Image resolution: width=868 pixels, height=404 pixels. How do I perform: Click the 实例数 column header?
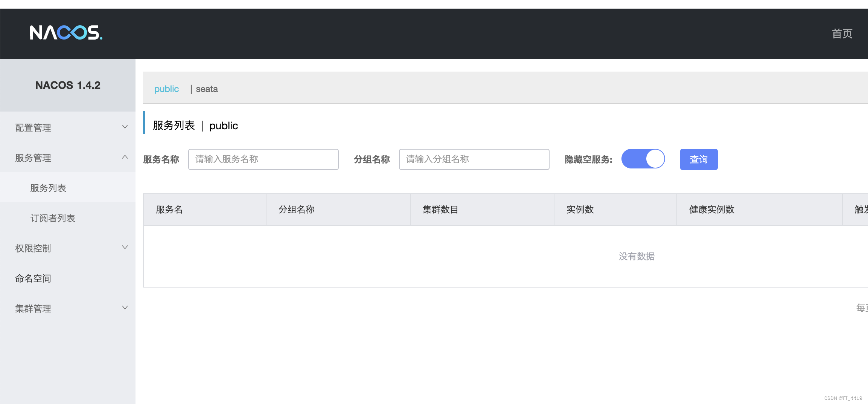[x=615, y=210]
